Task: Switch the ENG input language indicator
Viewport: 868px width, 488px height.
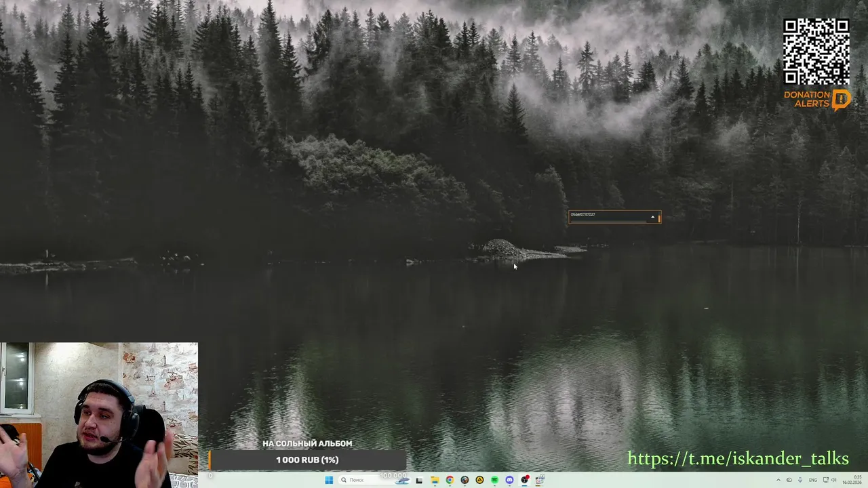Action: coord(813,480)
